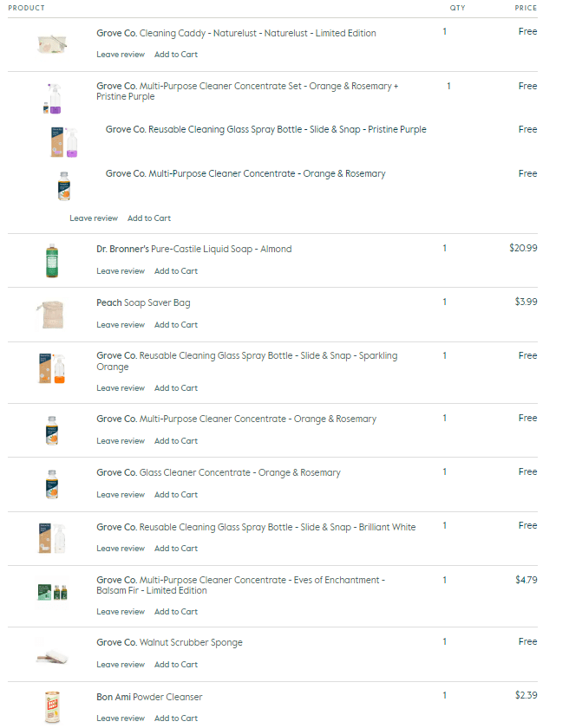
Task: Select the Brilliant White spray bottle image
Action: pyautogui.click(x=52, y=537)
